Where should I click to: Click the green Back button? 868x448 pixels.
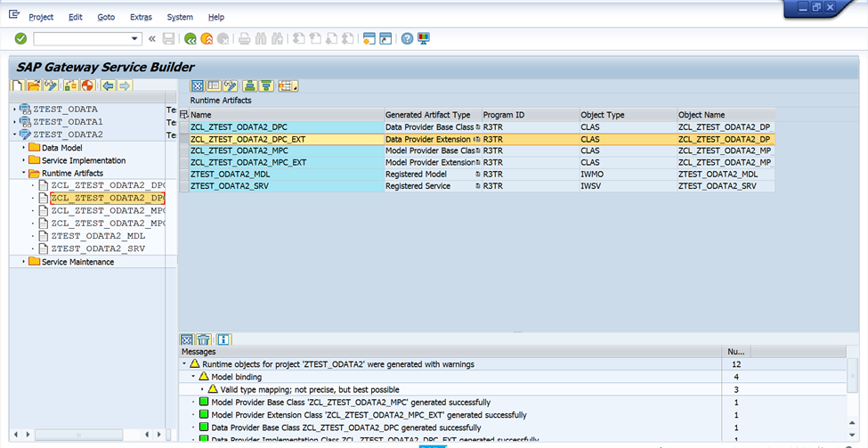pos(191,39)
